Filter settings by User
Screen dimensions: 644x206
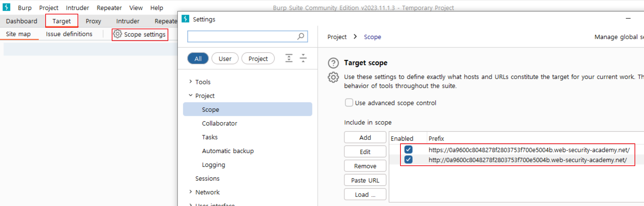(x=225, y=59)
